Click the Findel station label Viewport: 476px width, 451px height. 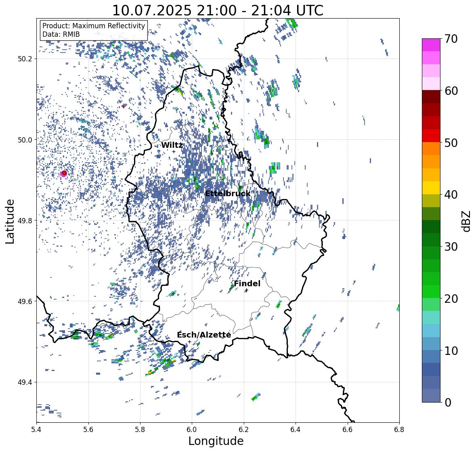[x=247, y=283]
